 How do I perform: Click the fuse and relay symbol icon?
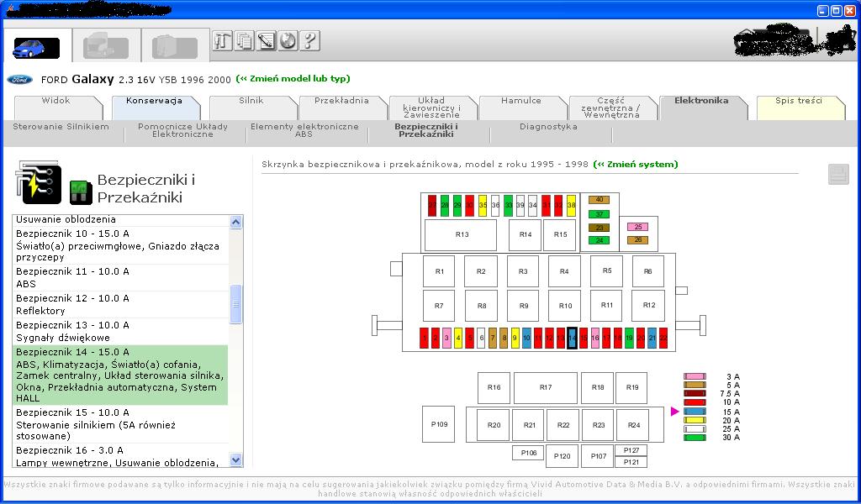tap(36, 181)
